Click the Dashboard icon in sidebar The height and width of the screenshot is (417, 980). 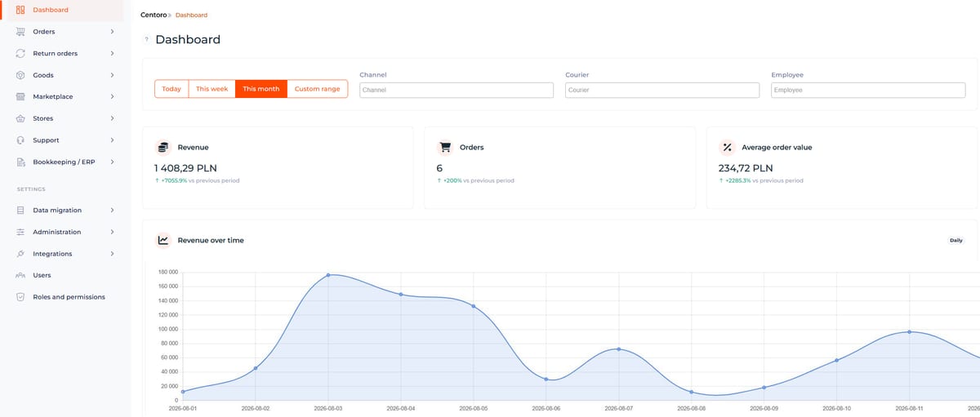[20, 10]
